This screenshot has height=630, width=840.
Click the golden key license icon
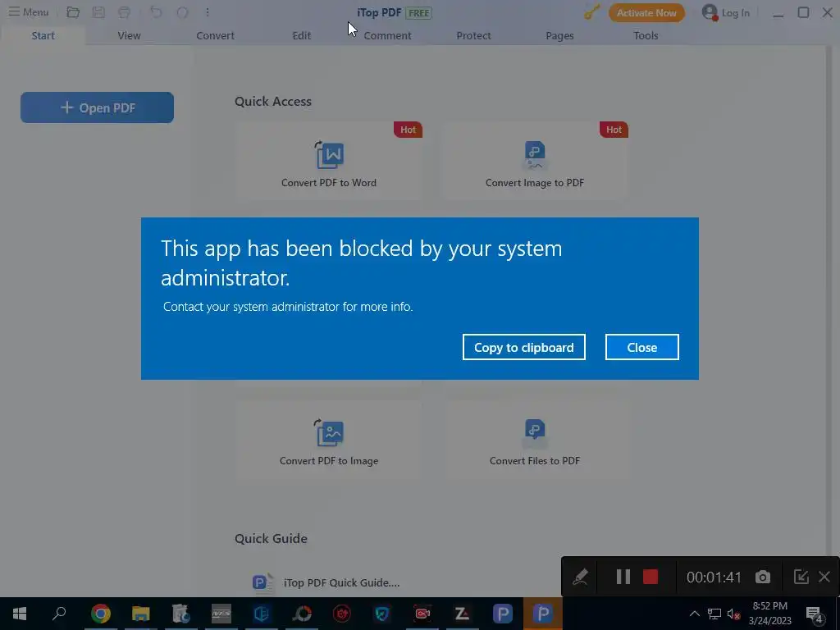point(592,11)
